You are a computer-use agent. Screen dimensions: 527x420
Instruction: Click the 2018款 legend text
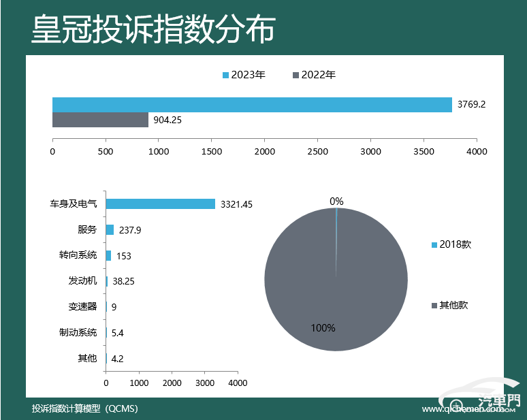tap(456, 244)
